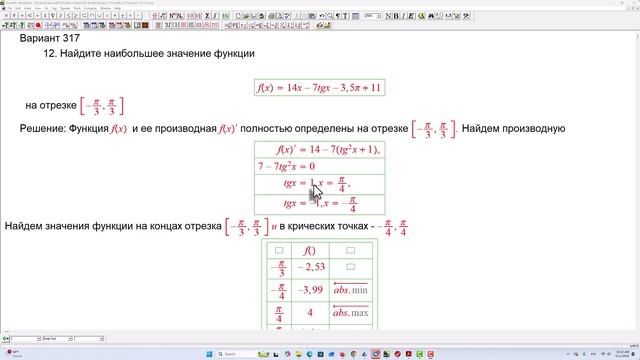Click the table properties icon
The width and height of the screenshot is (640, 360).
click(355, 16)
